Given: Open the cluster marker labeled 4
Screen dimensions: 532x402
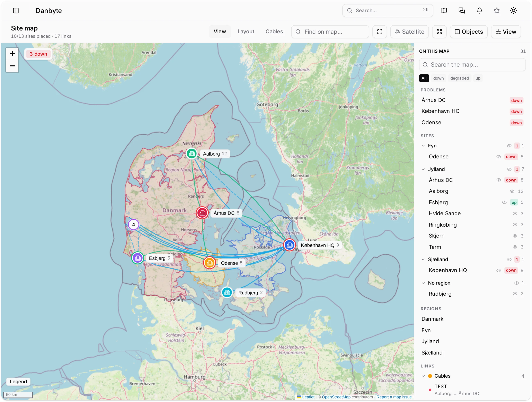Looking at the screenshot, I should tap(133, 225).
